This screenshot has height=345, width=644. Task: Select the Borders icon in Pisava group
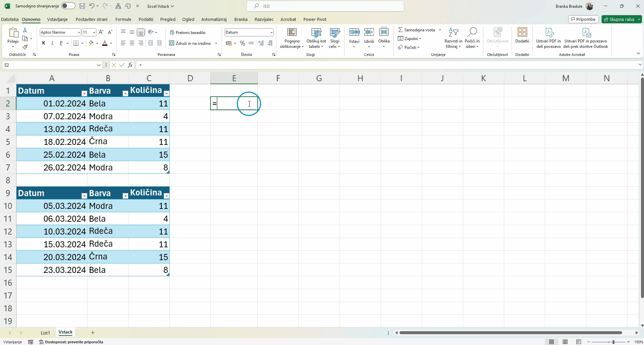(76, 43)
